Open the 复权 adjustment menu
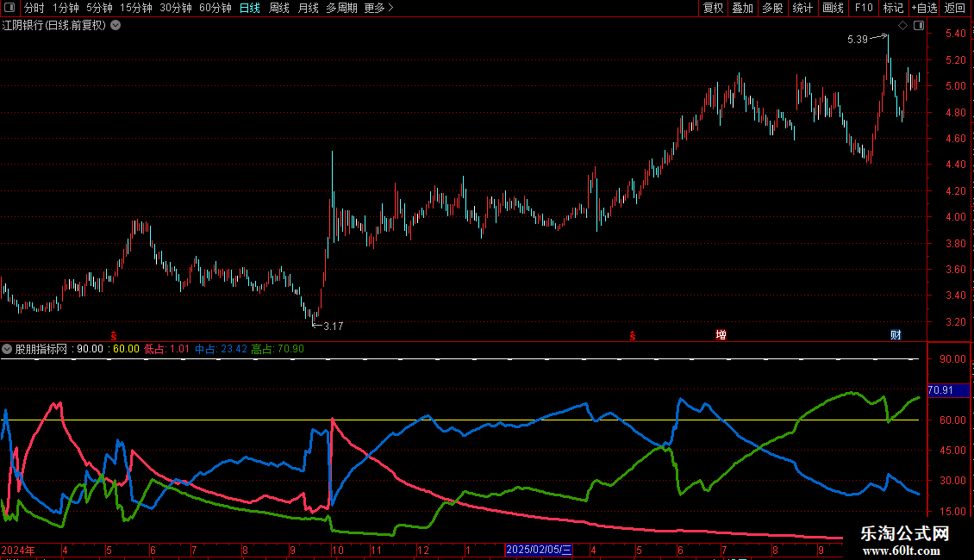 [713, 8]
